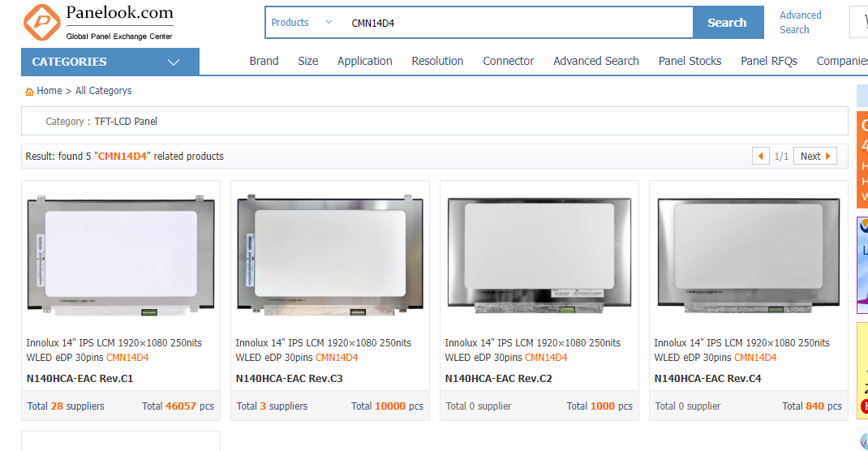
Task: Click Total 3 suppliers under Rev.C3
Action: pos(272,406)
